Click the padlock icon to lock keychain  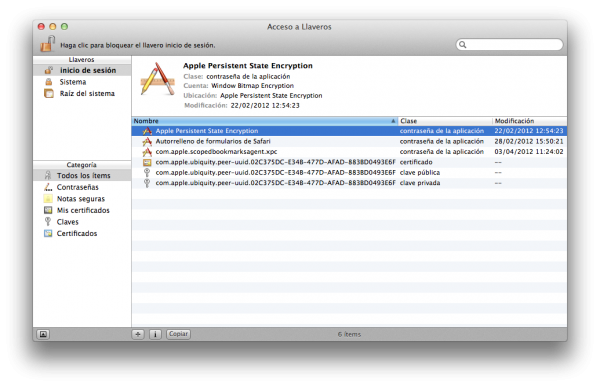click(x=47, y=44)
